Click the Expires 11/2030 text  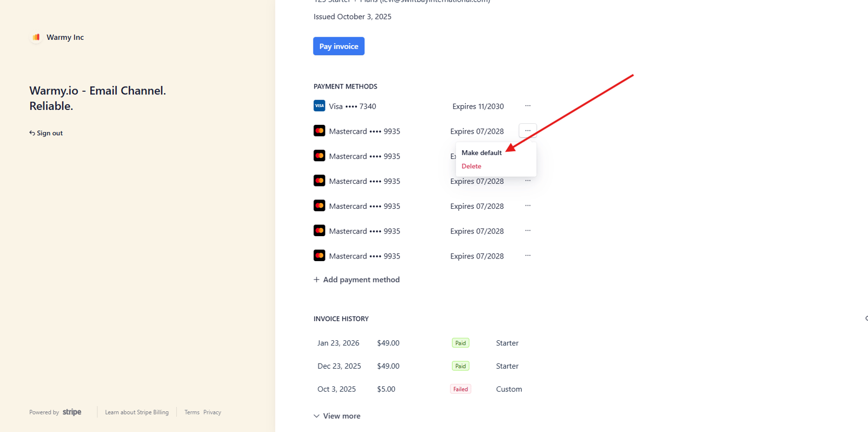tap(478, 106)
